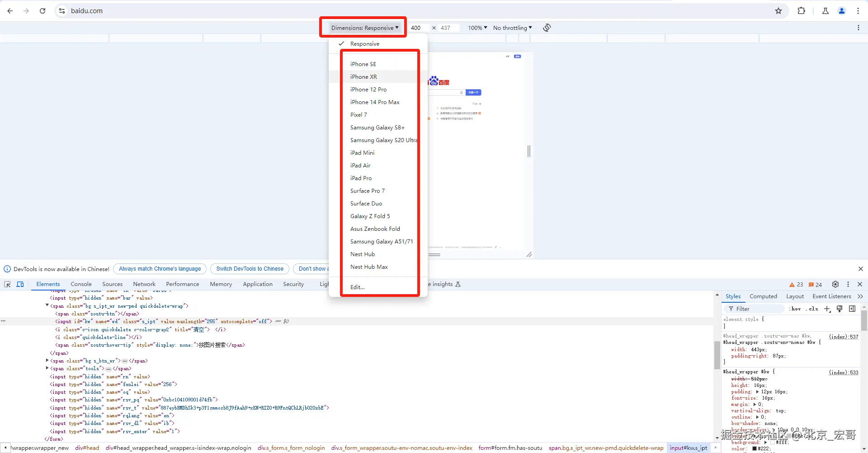Click the div#head breadcrumb

[x=87, y=448]
